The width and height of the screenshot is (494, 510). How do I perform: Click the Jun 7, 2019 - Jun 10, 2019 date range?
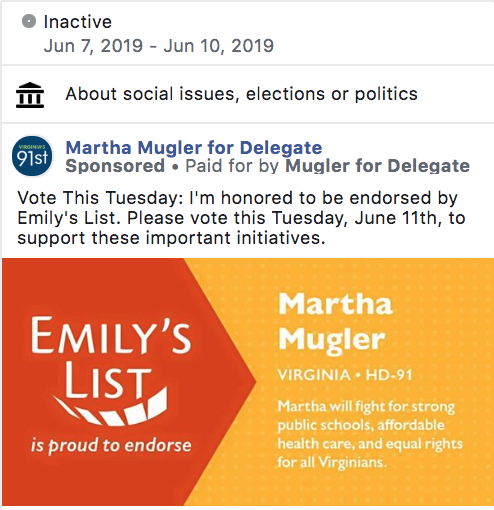(x=159, y=45)
